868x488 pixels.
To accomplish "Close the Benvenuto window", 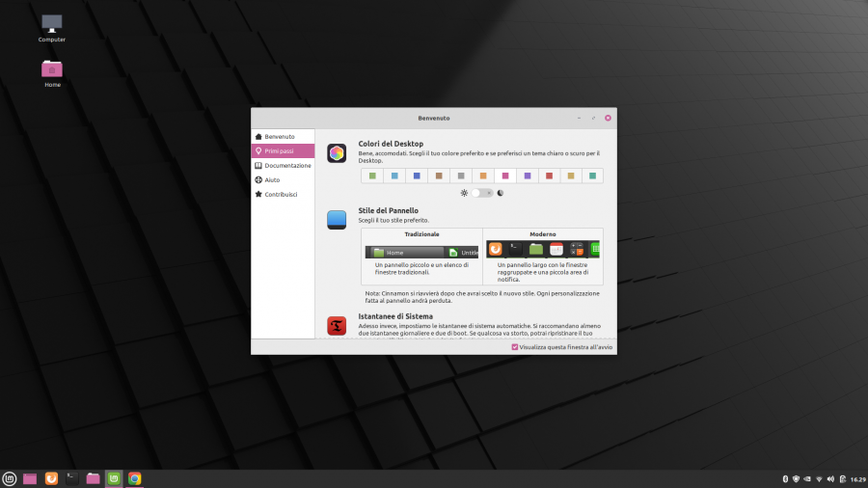I will click(608, 118).
